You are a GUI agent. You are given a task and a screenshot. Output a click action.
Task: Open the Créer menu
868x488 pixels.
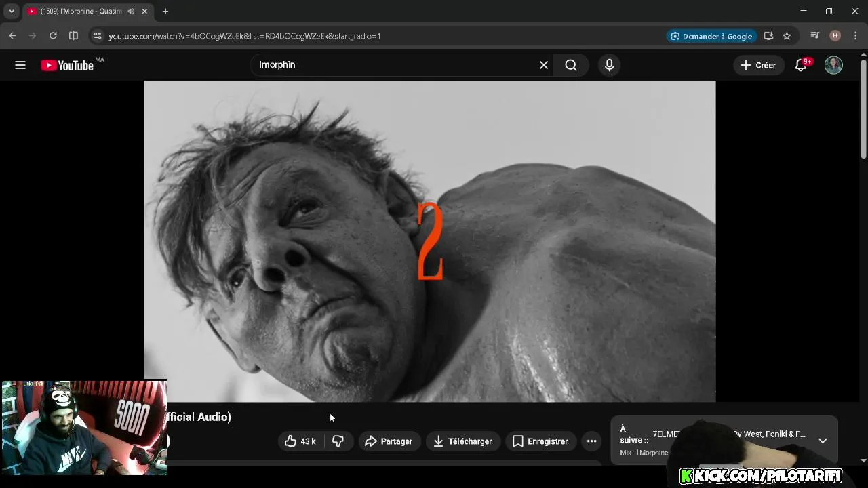pyautogui.click(x=758, y=65)
